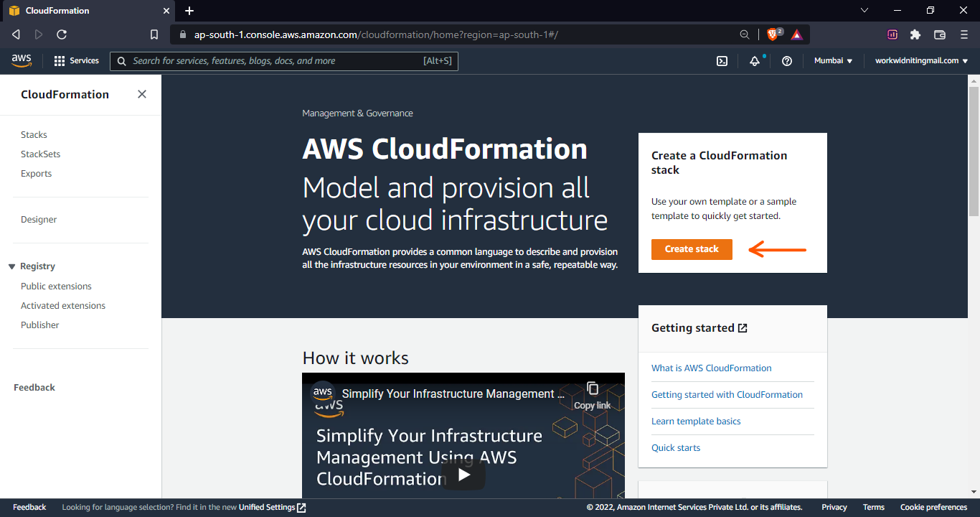
Task: Click the Unified Settings external link icon
Action: click(x=301, y=508)
